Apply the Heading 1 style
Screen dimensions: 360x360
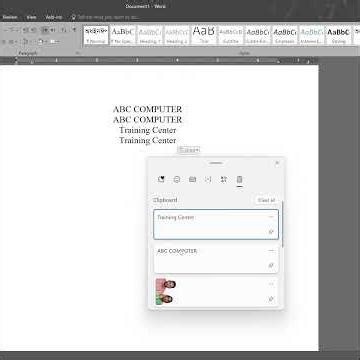(x=150, y=35)
